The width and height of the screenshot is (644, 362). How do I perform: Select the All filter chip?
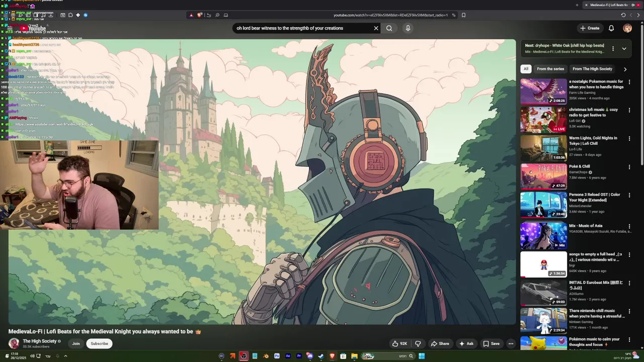pos(526,69)
